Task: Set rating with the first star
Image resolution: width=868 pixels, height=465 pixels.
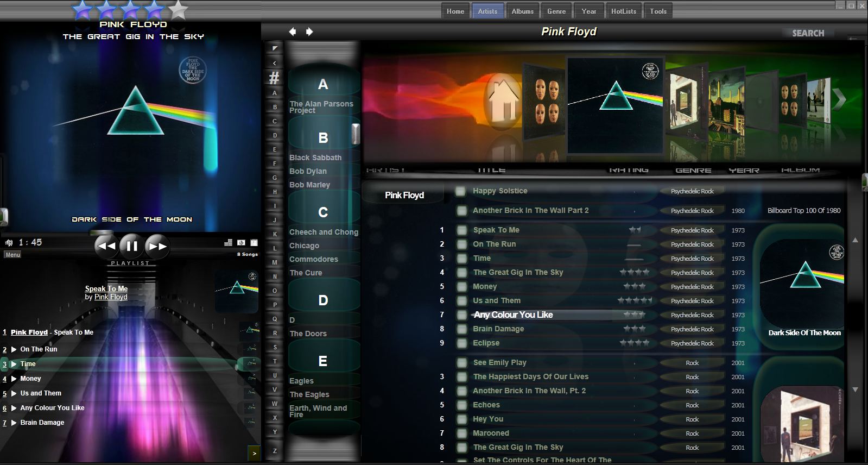Action: (83, 9)
